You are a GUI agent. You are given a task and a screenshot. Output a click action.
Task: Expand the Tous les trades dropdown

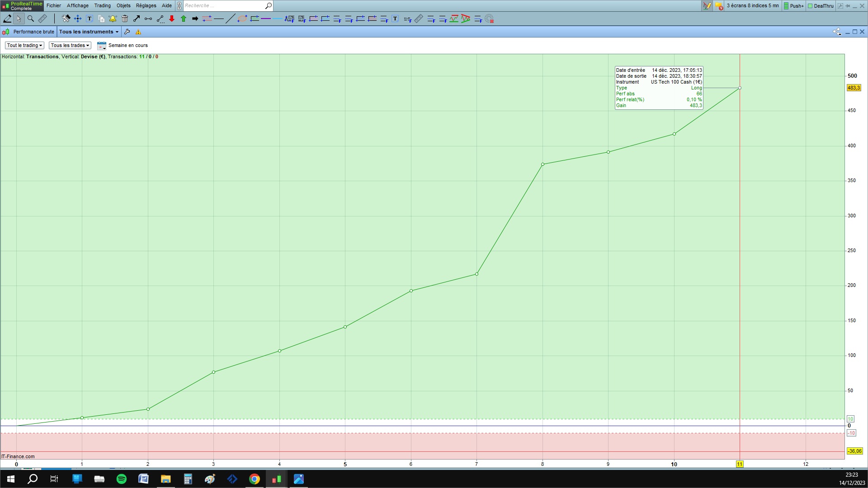coord(70,45)
